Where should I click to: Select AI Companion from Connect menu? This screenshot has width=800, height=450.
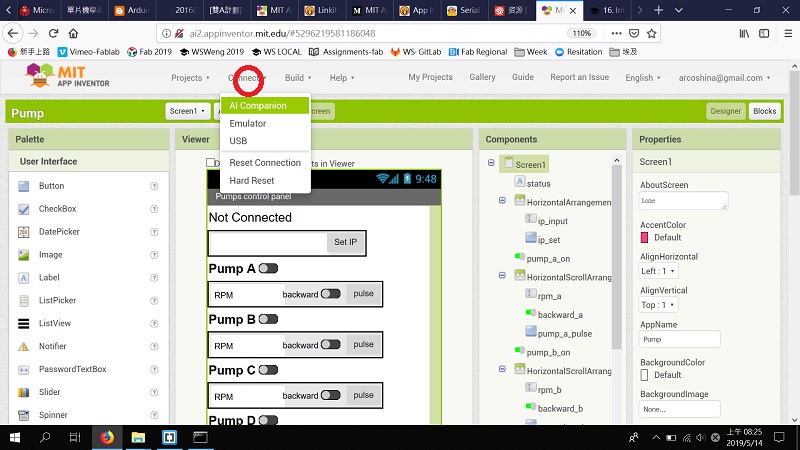265,106
